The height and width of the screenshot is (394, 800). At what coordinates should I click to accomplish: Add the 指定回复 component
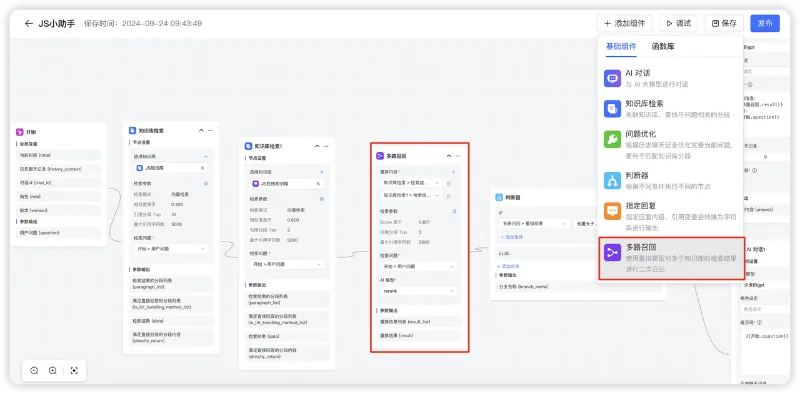(670, 215)
